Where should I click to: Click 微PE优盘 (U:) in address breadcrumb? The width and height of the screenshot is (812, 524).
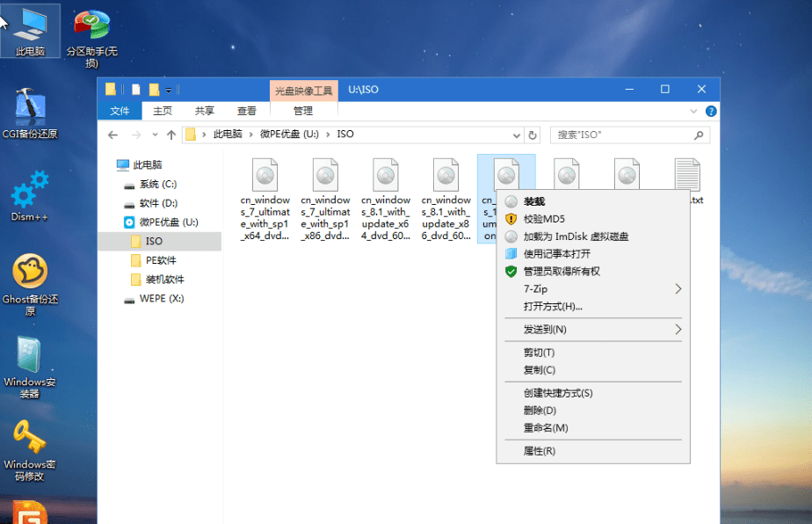pyautogui.click(x=289, y=135)
